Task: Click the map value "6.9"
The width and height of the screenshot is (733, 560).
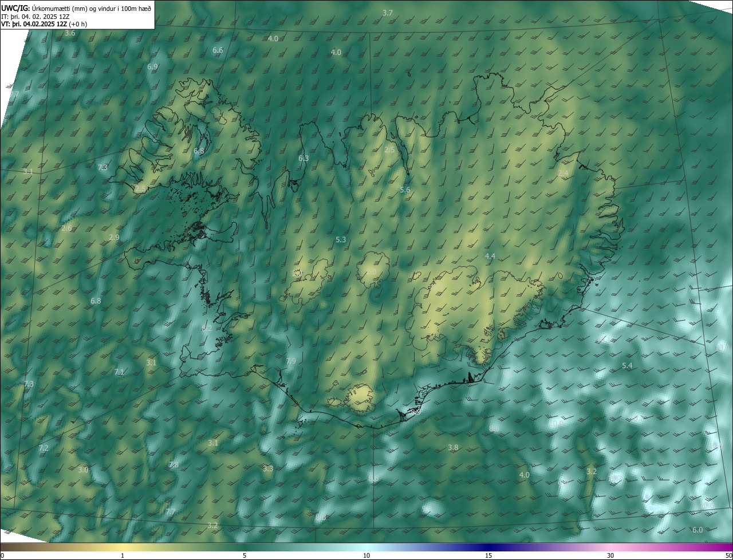Action: coord(152,67)
